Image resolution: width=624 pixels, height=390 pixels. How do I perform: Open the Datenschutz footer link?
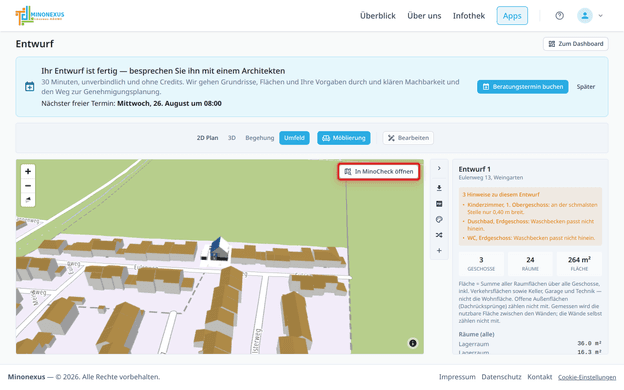pyautogui.click(x=501, y=377)
